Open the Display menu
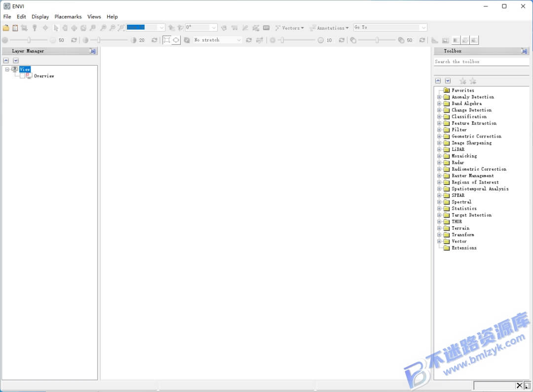 click(x=40, y=17)
